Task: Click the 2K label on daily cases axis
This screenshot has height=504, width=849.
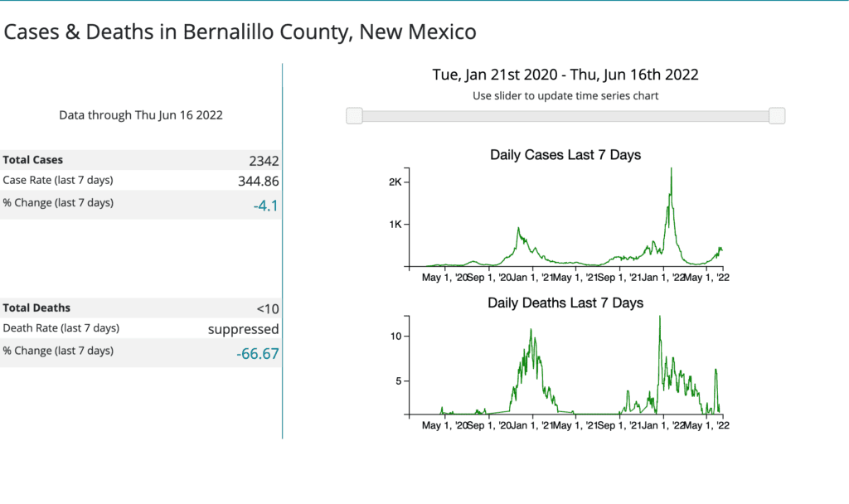Action: pyautogui.click(x=395, y=182)
